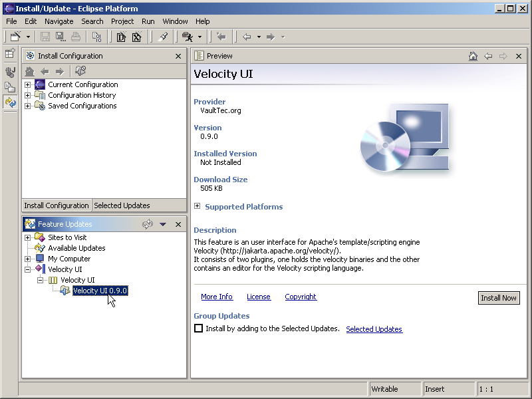Expand the Sites to Visit node
This screenshot has height=399, width=532.
click(28, 237)
